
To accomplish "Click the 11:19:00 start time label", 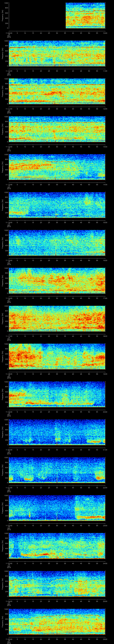I will tap(9, 412).
